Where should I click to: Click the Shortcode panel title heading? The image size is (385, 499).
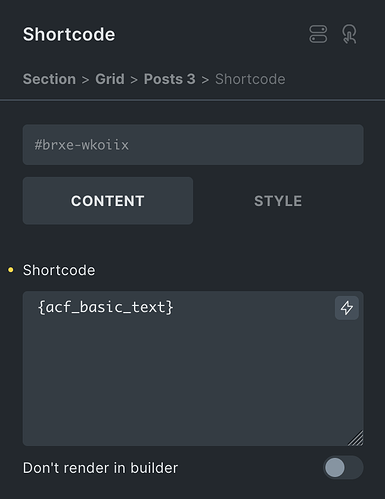pyautogui.click(x=69, y=34)
